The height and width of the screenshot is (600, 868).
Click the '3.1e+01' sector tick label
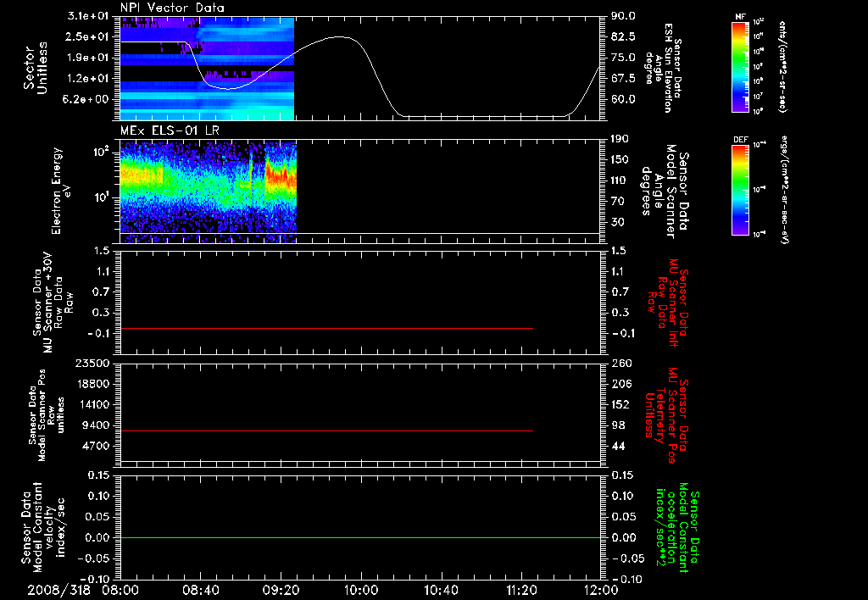[87, 16]
